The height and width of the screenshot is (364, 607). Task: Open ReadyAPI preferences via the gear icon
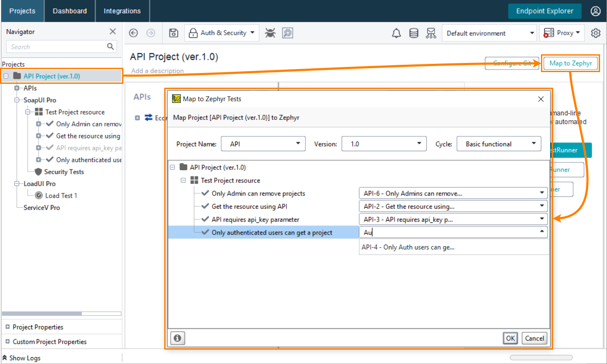tap(596, 33)
